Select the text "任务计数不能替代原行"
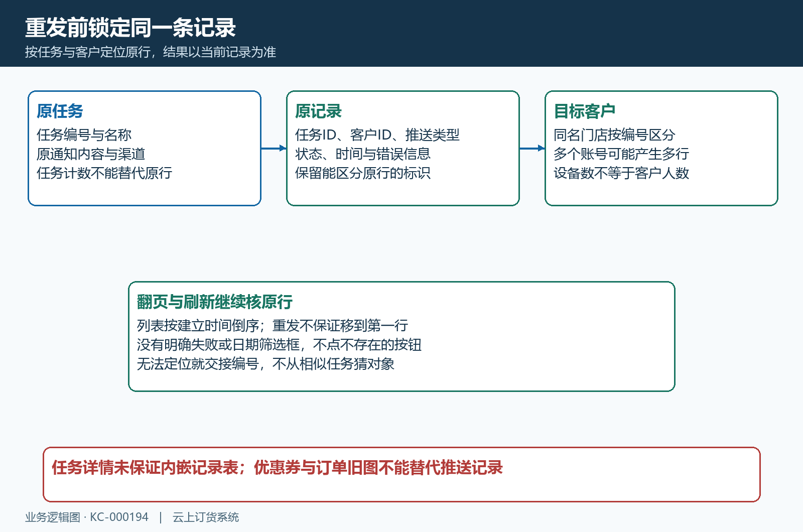The height and width of the screenshot is (532, 803). tap(104, 173)
